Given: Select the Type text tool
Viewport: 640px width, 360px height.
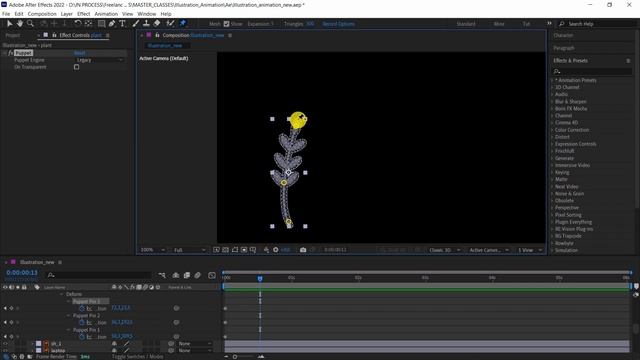Looking at the screenshot, I should pyautogui.click(x=122, y=24).
